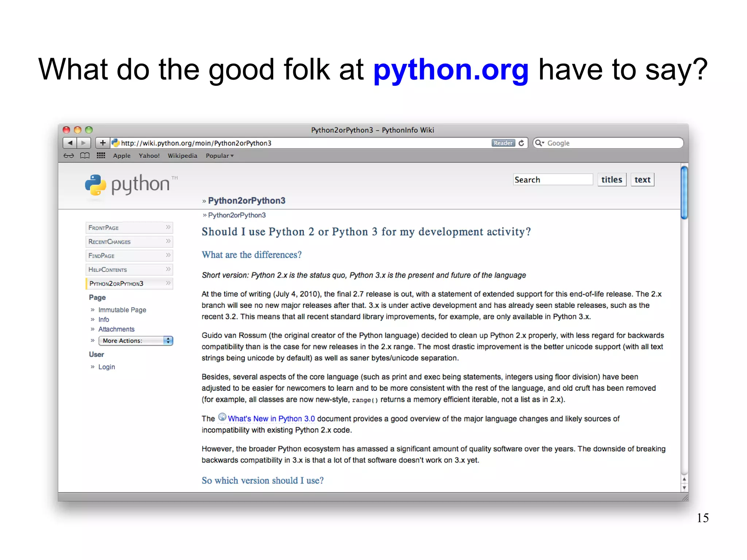Search wiki by titles button

click(612, 179)
